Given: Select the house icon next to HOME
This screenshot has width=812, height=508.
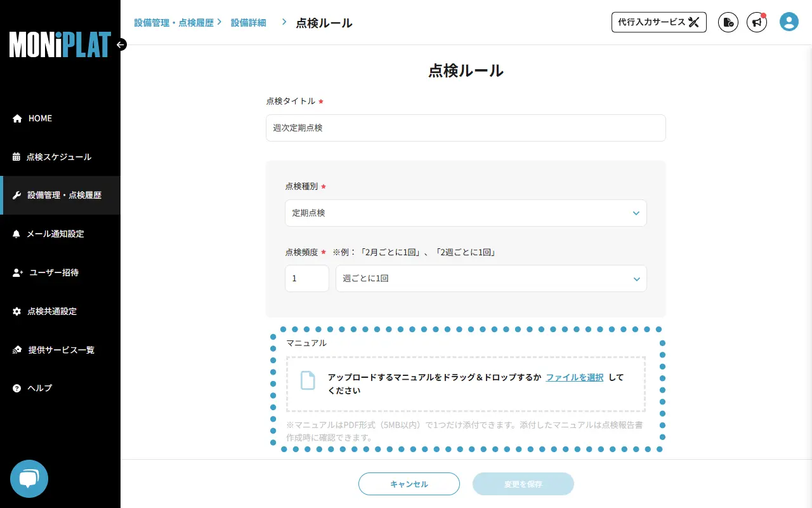Looking at the screenshot, I should [x=16, y=118].
